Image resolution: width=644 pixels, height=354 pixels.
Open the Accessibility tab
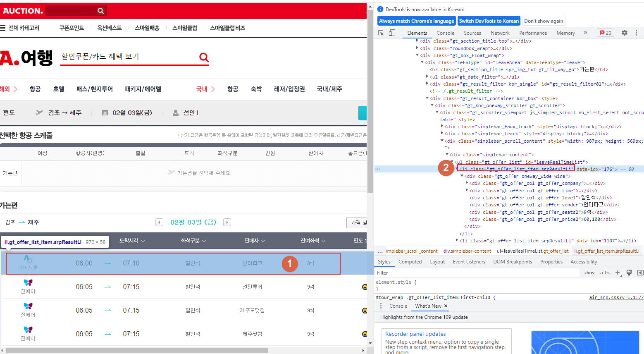(584, 262)
